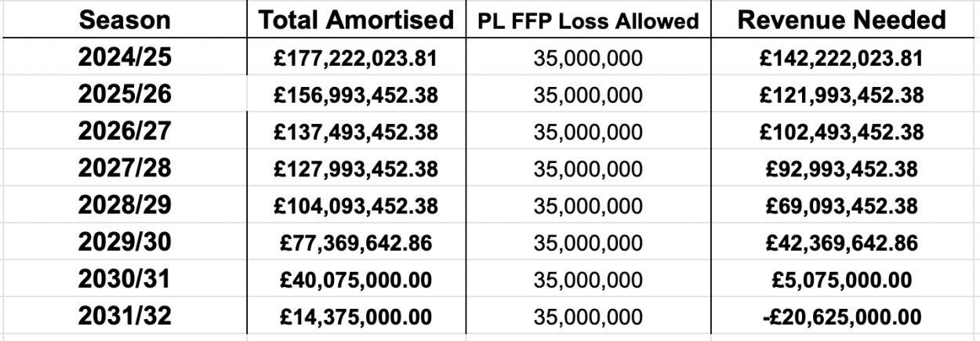Select the negative -£20,625,000.00 revenue cell
Viewport: 980px width, 341px height.
(x=841, y=317)
